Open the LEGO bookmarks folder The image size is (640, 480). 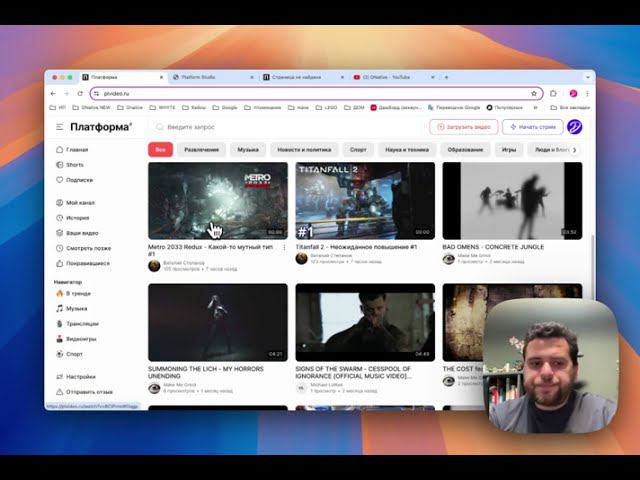327,107
